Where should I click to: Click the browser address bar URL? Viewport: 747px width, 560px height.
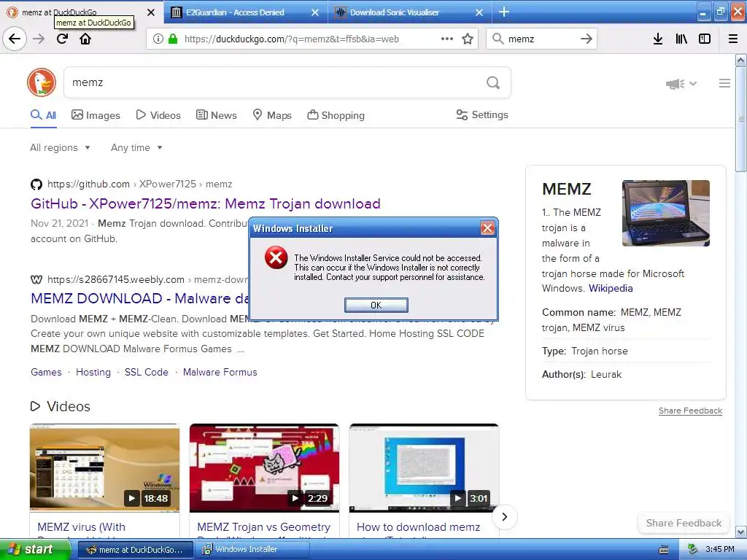tap(292, 39)
